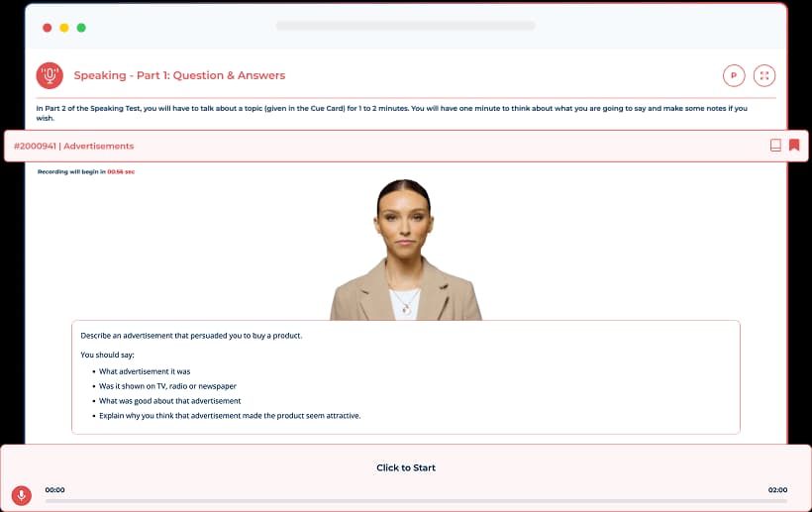812x512 pixels.
Task: Enter fullscreen mode with expand icon
Action: point(763,75)
